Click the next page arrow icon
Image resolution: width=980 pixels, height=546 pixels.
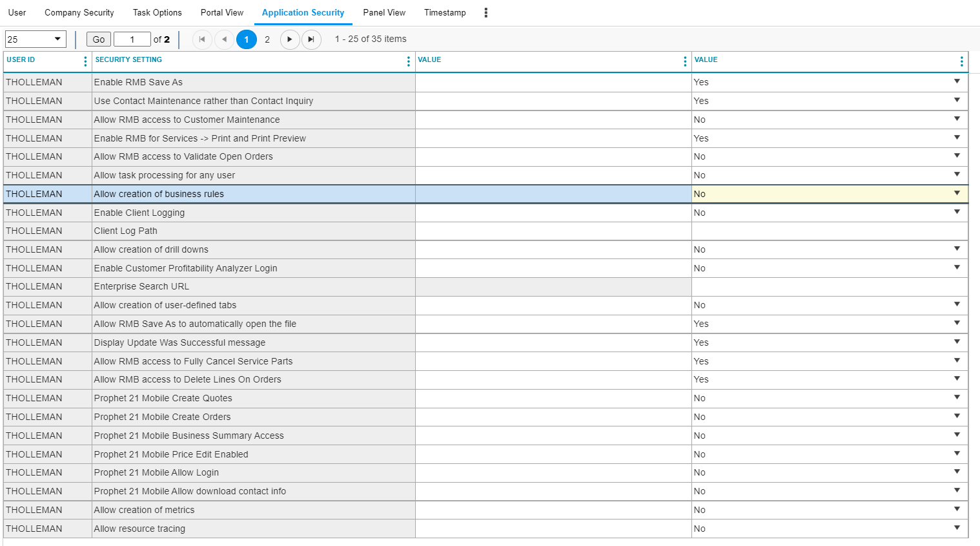click(289, 39)
